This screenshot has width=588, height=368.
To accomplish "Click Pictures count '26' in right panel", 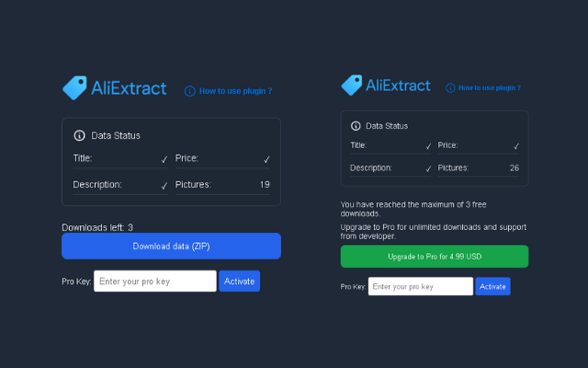I will (514, 167).
